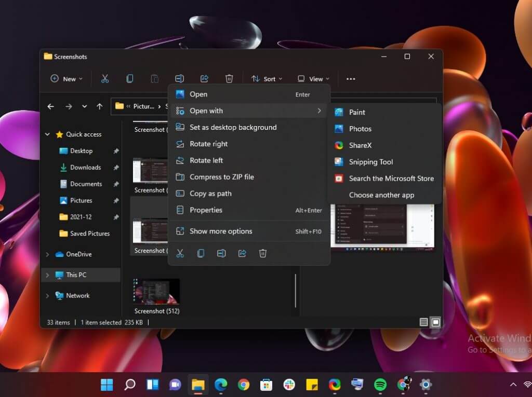The height and width of the screenshot is (397, 532).
Task: Open Widgets from the taskbar
Action: (152, 385)
